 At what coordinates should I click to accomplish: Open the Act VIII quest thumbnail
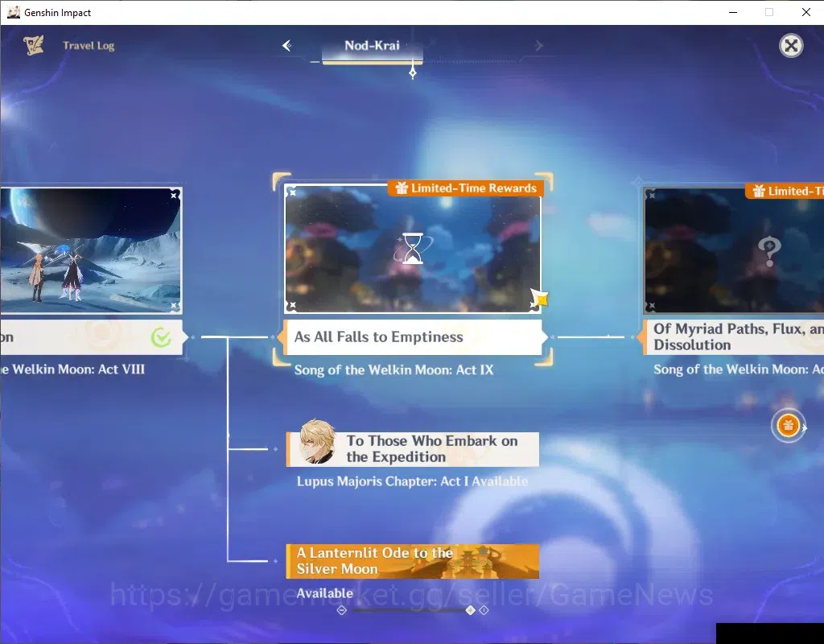pyautogui.click(x=90, y=250)
